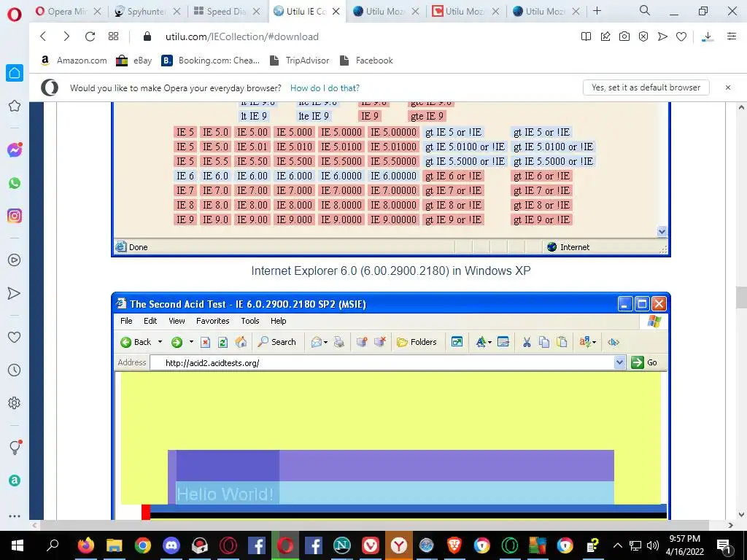Screen dimensions: 747x560
Task: Click Help in IE screenshot menu bar
Action: tap(278, 321)
